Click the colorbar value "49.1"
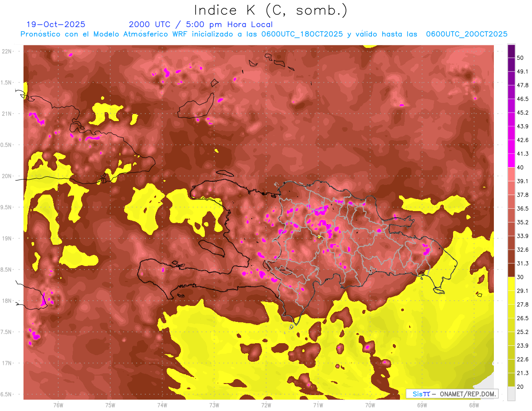 pos(522,71)
